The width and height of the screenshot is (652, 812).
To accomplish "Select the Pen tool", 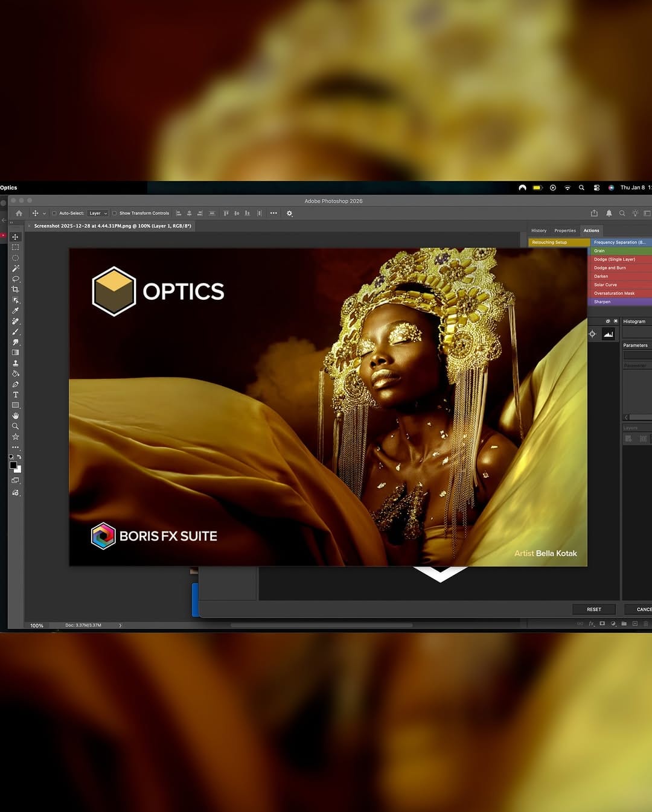I will pos(16,384).
